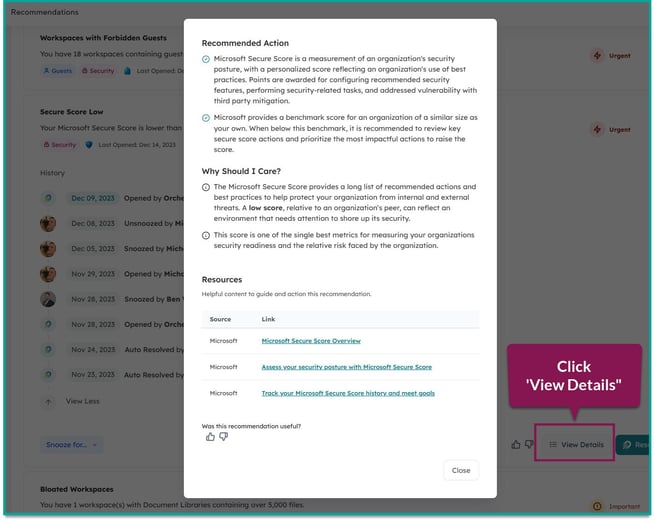Open Assess your security posture link
The image size is (655, 522).
(346, 367)
